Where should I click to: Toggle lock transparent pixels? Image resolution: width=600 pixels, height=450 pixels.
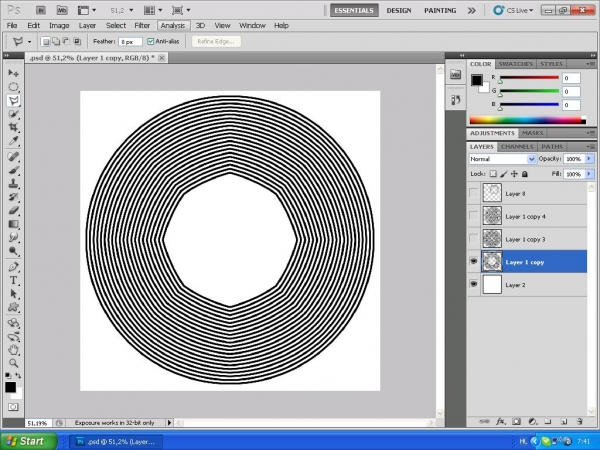[493, 174]
